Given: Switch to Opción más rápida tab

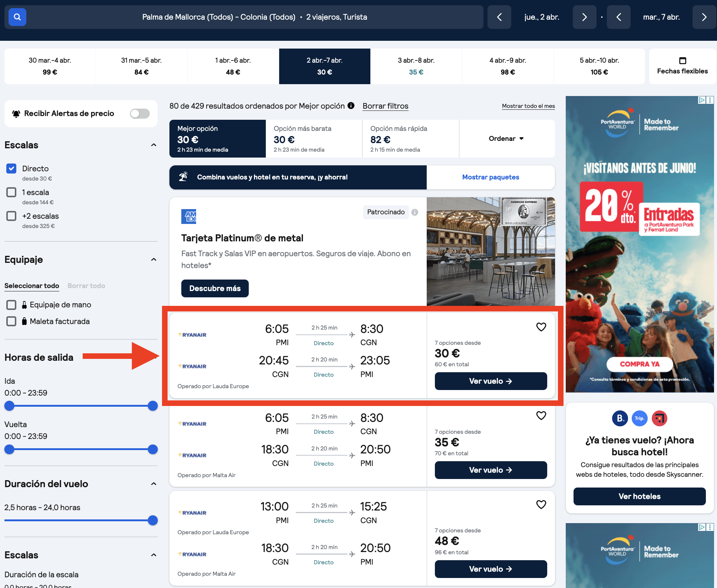Looking at the screenshot, I should (411, 139).
